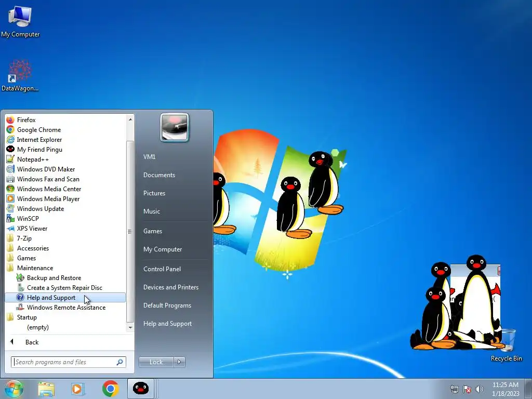Open Games from the right pane
This screenshot has height=399, width=532.
pos(153,231)
